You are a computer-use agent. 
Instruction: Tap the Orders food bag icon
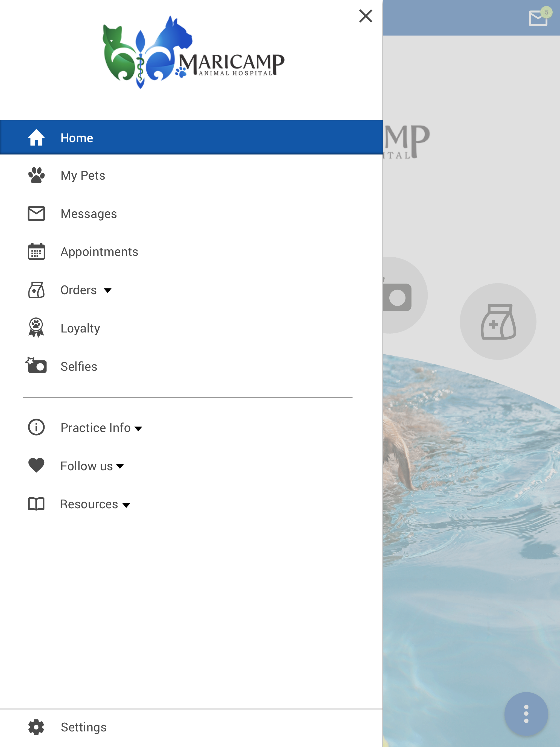point(36,290)
